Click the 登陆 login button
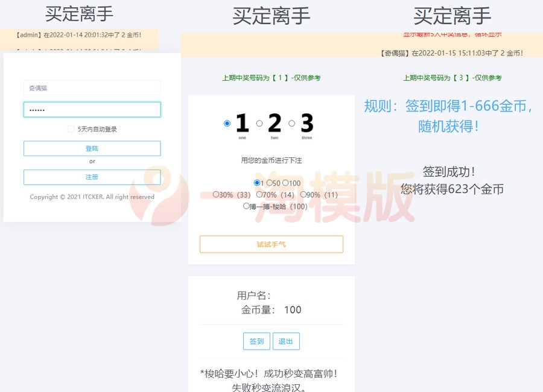 (92, 148)
